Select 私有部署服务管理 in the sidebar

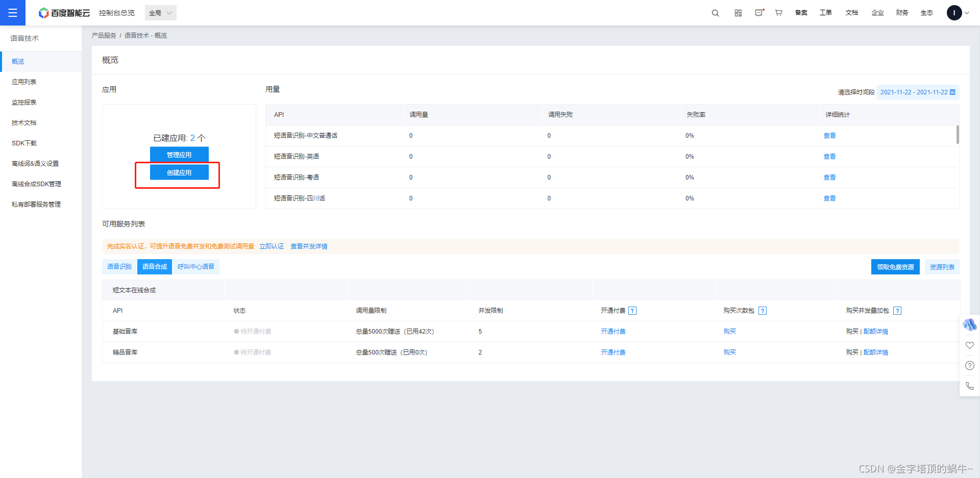tap(41, 204)
